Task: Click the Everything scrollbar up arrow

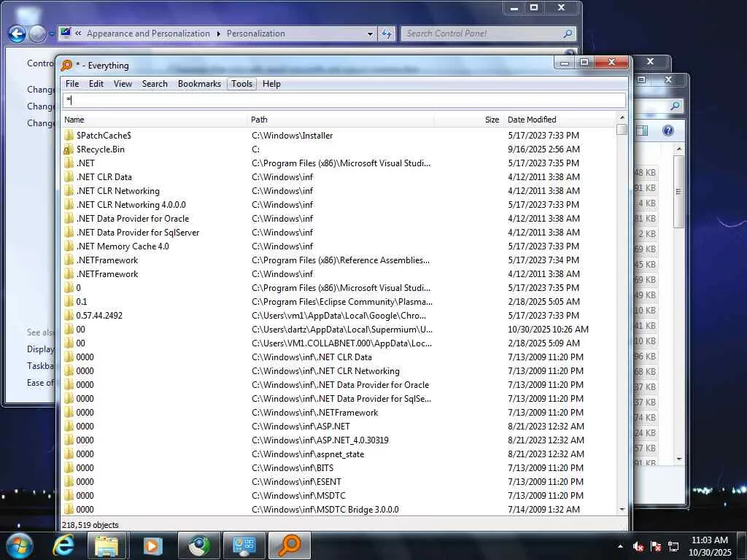Action: (622, 117)
